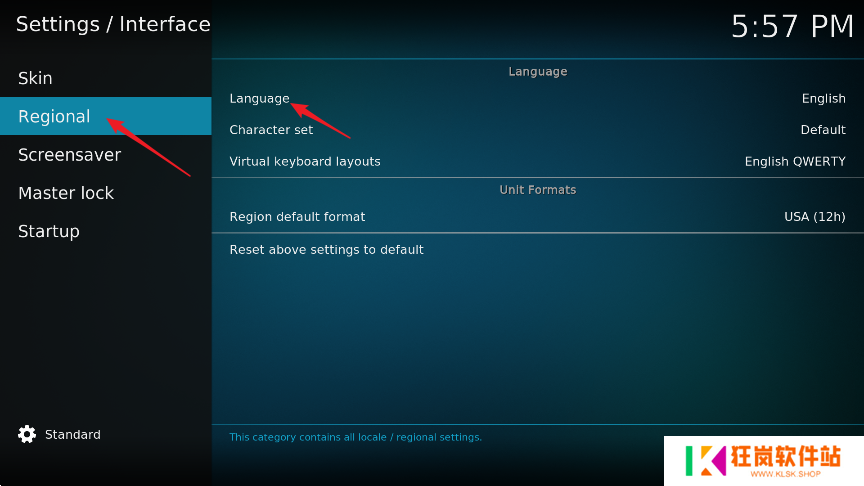Click the 5:57 PM clock display
Viewport: 864px width, 486px height.
[x=791, y=27]
